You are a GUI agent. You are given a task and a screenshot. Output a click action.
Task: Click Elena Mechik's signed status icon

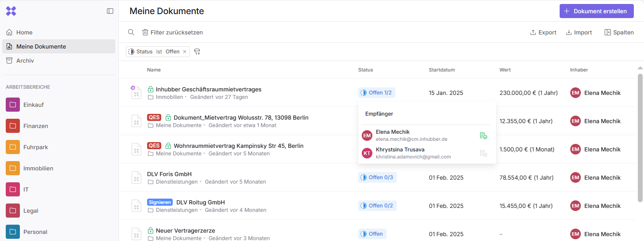tap(483, 136)
